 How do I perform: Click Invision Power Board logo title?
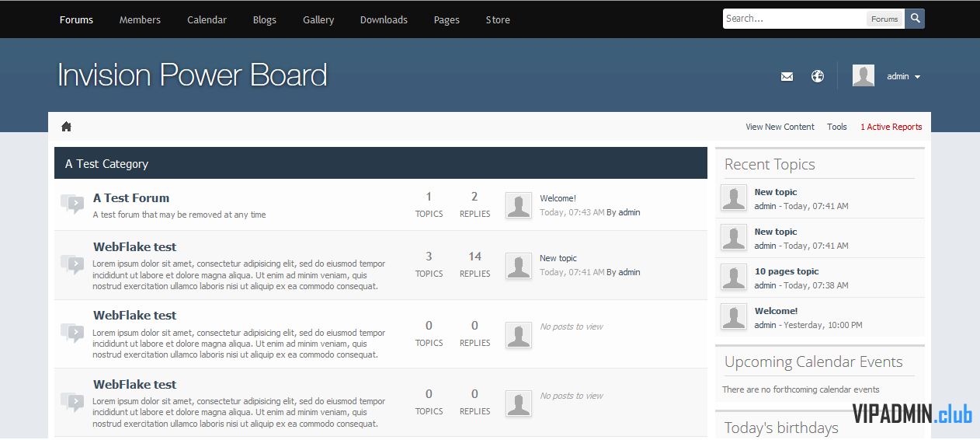point(192,75)
